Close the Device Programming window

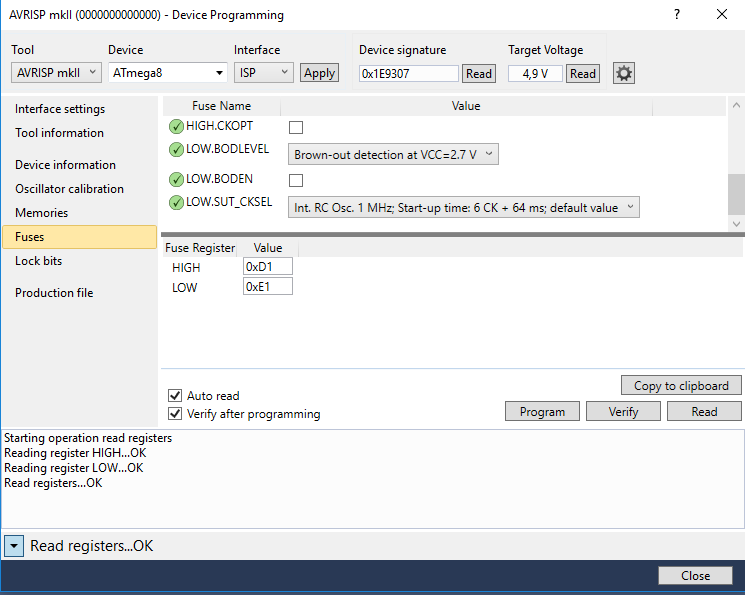[x=722, y=15]
